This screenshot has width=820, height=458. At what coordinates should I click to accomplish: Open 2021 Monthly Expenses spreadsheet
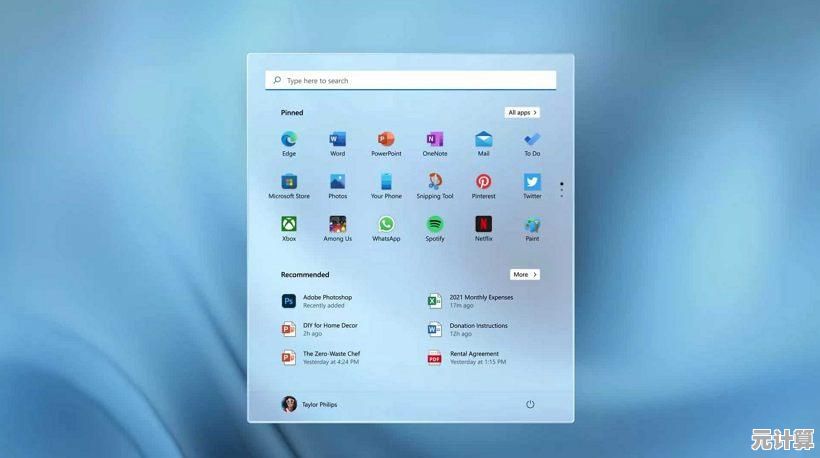tap(470, 301)
